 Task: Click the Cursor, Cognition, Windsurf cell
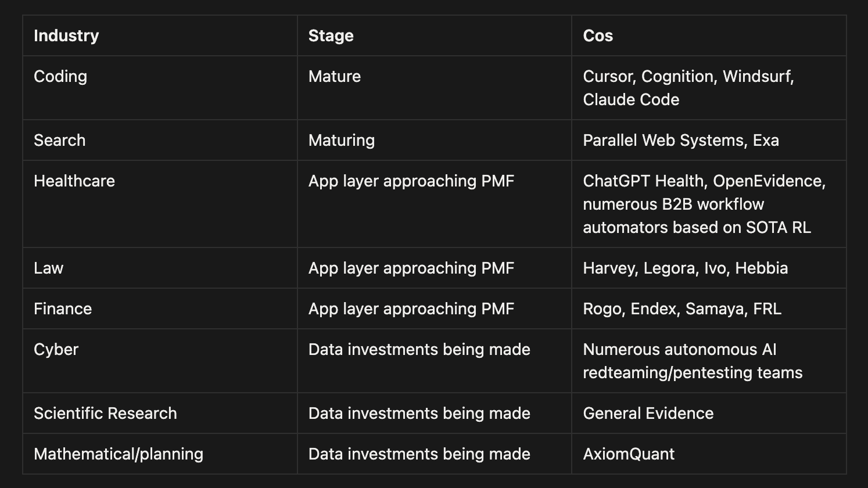(709, 88)
